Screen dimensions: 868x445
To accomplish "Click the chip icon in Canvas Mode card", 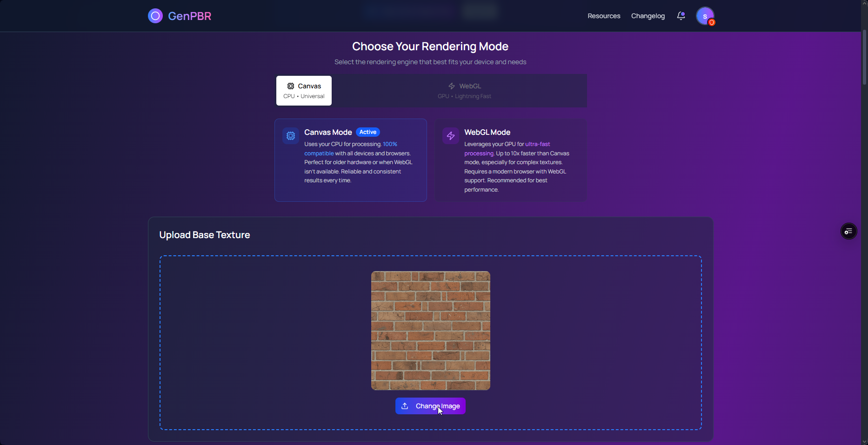I will click(x=291, y=136).
